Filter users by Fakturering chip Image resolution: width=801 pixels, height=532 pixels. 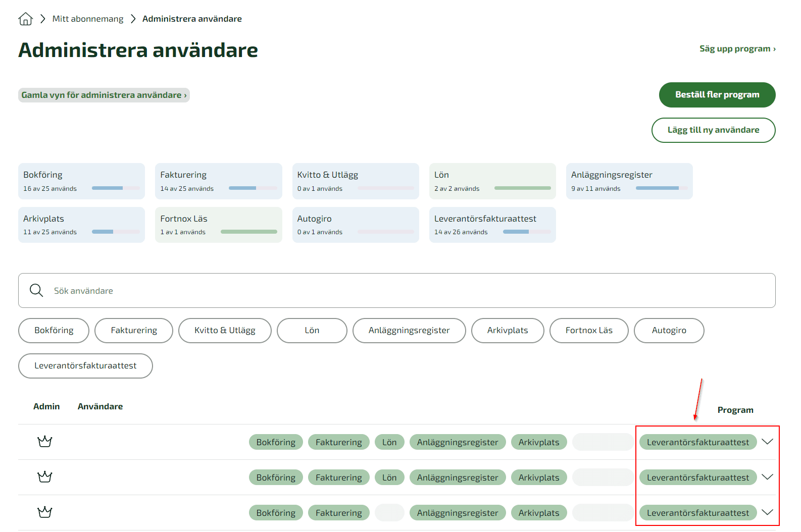coord(134,331)
